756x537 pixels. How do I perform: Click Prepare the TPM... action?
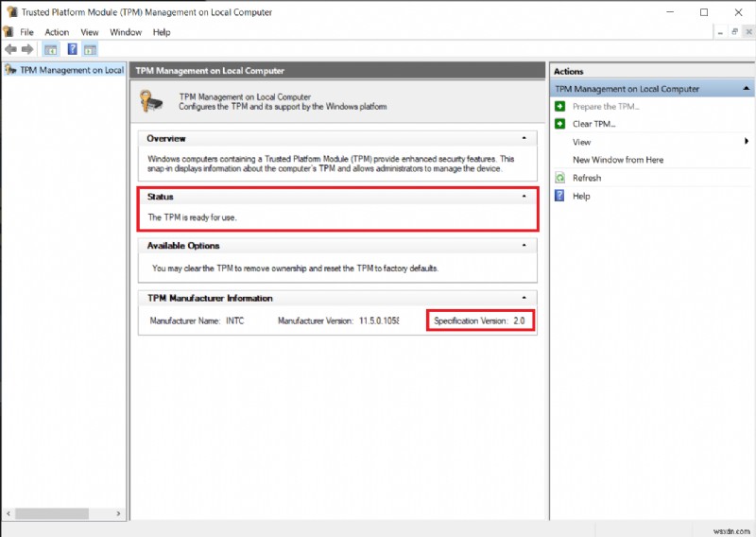tap(606, 107)
